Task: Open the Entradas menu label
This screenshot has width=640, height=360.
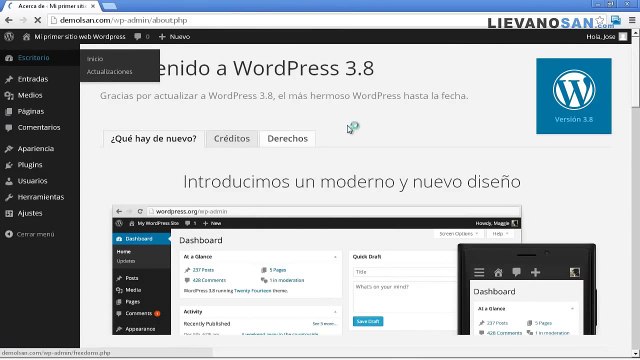Action: click(x=33, y=79)
